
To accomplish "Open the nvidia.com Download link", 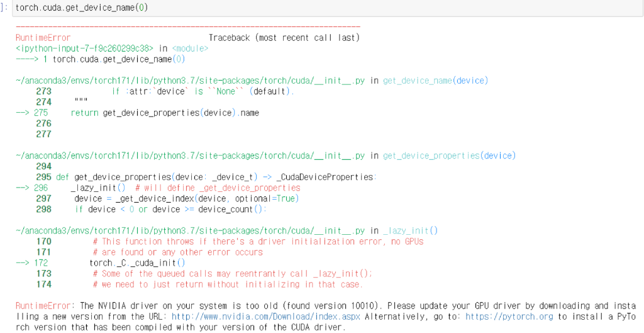I will click(267, 317).
